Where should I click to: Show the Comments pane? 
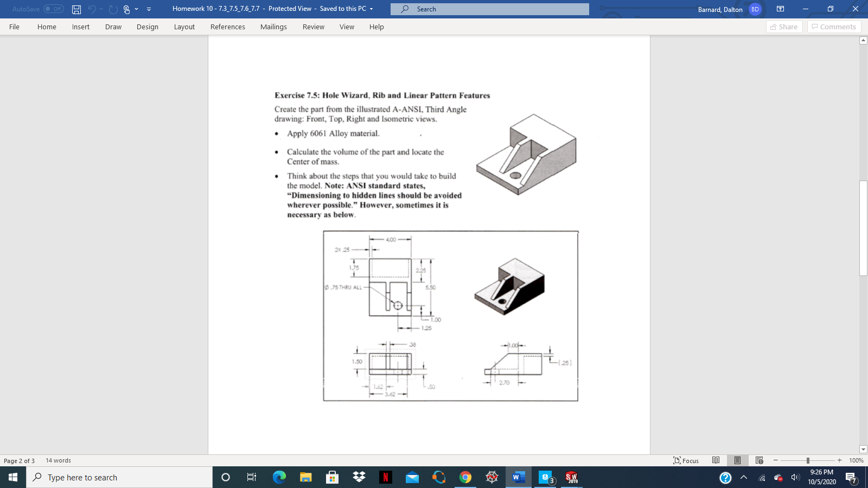pyautogui.click(x=834, y=26)
